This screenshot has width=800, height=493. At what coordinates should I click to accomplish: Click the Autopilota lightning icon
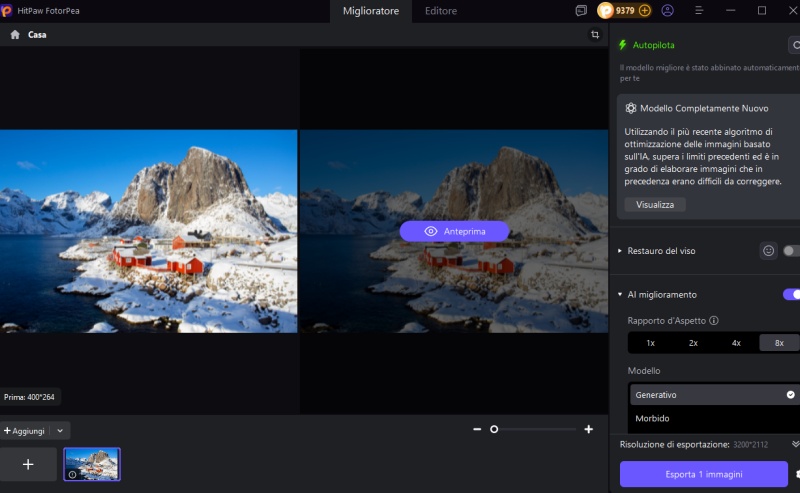(x=622, y=45)
